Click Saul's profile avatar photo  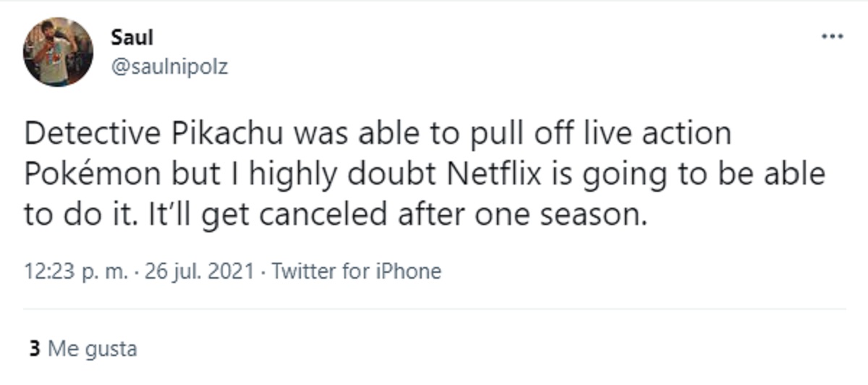(58, 52)
